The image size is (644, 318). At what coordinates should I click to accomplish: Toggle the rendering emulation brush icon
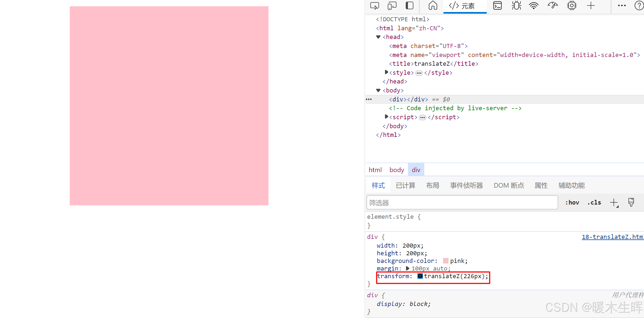tap(631, 202)
